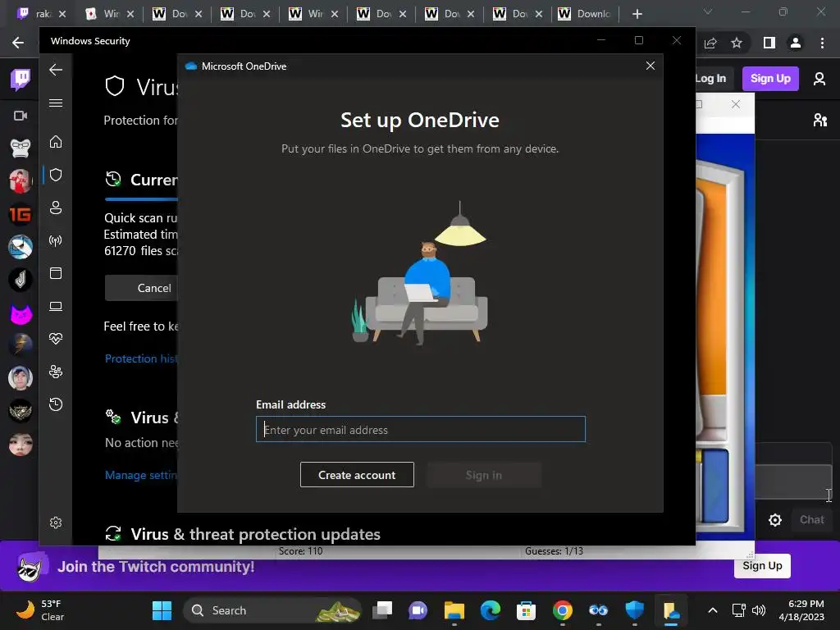
Task: Click the taskbar Search box
Action: [272, 610]
